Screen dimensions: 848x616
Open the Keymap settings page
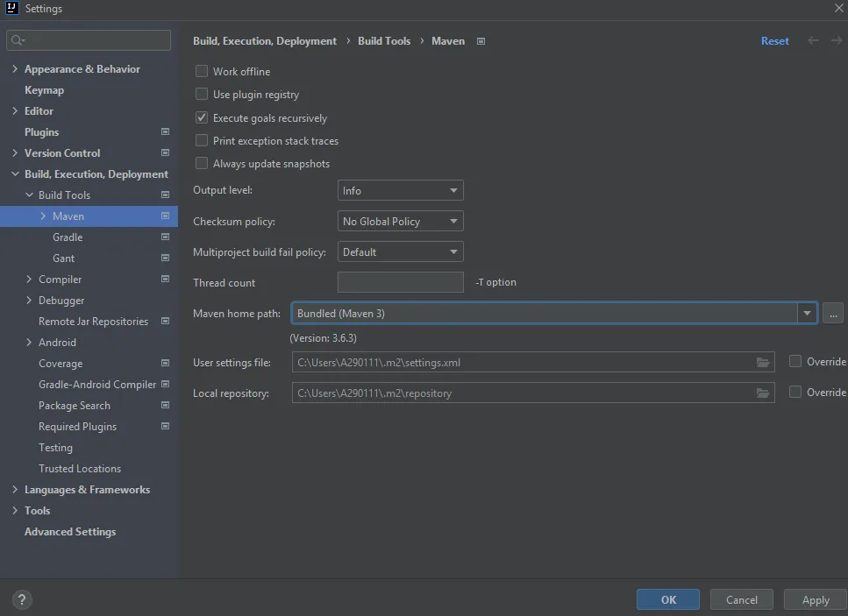click(x=45, y=90)
